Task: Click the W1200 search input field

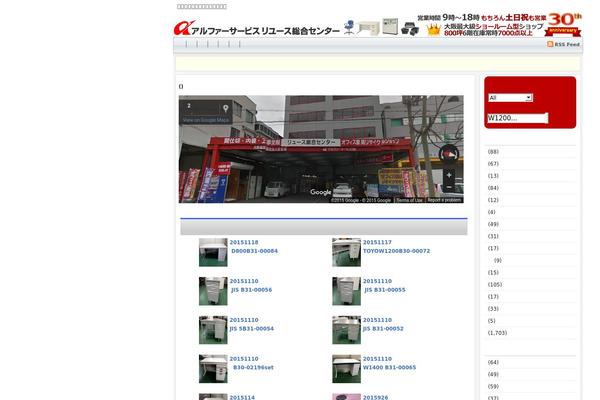Action: (518, 118)
